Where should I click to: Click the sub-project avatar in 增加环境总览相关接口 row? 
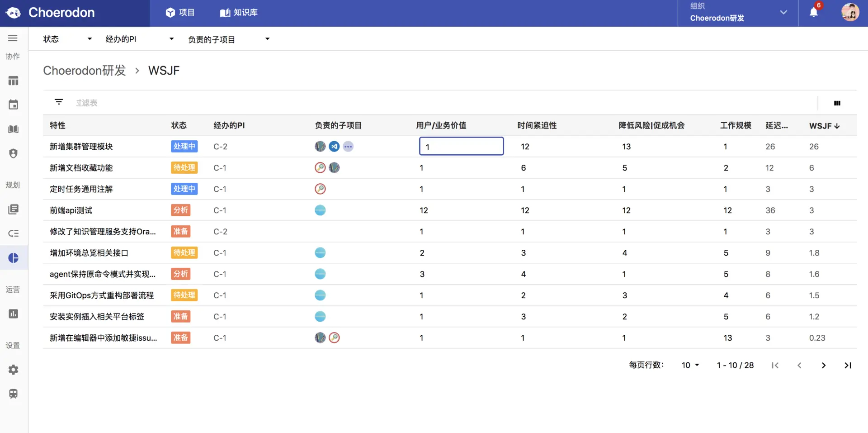(x=320, y=253)
